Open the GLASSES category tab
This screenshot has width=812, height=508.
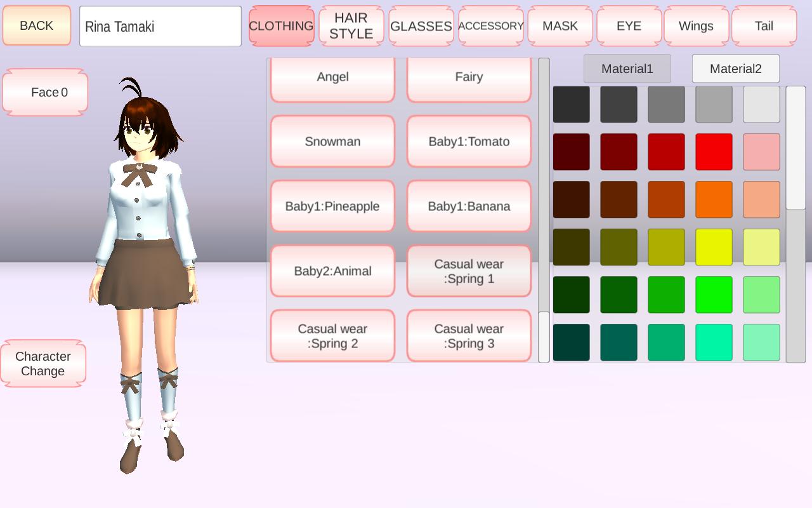pyautogui.click(x=421, y=26)
